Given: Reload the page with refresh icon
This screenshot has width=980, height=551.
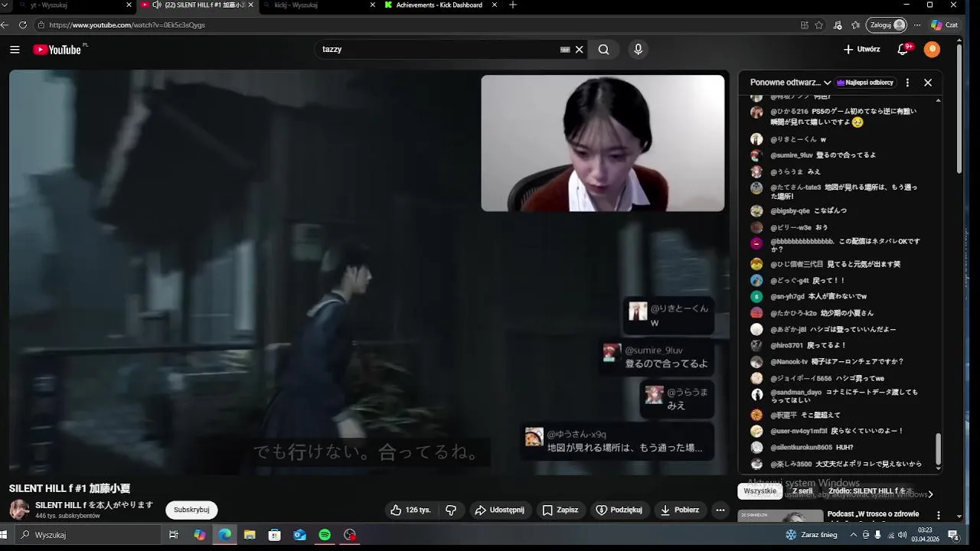Looking at the screenshot, I should (x=23, y=25).
